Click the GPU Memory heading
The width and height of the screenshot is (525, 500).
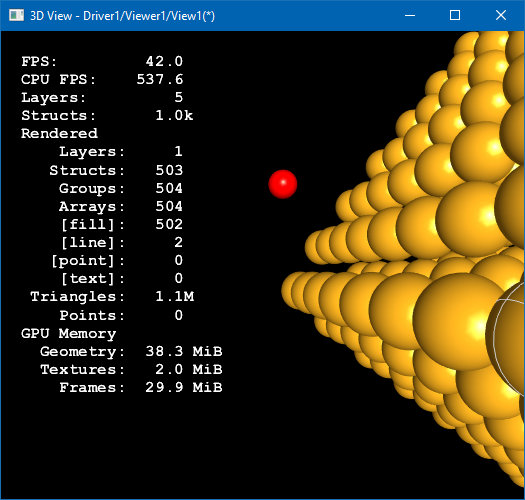coord(69,334)
